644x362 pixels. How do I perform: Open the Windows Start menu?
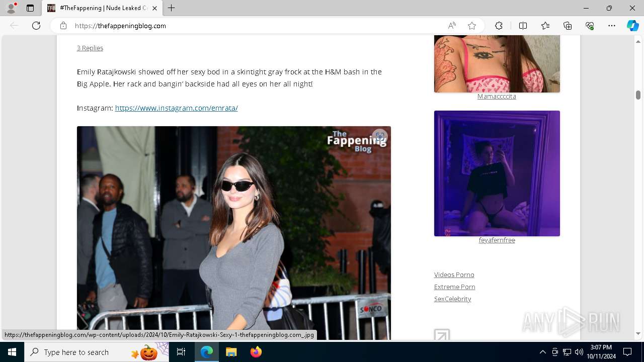pos(12,352)
